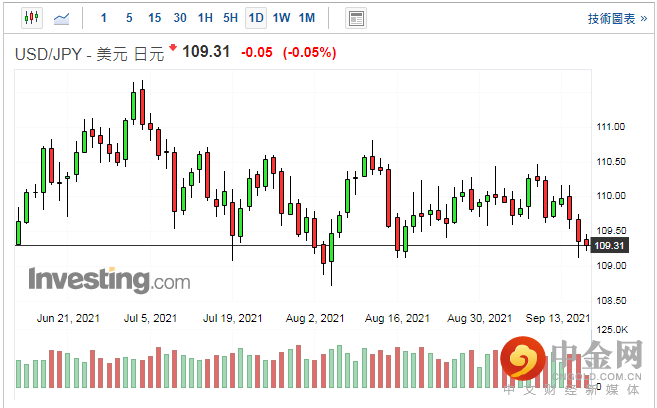657x408 pixels.
Task: Select the 15 minute timeframe
Action: tap(154, 18)
